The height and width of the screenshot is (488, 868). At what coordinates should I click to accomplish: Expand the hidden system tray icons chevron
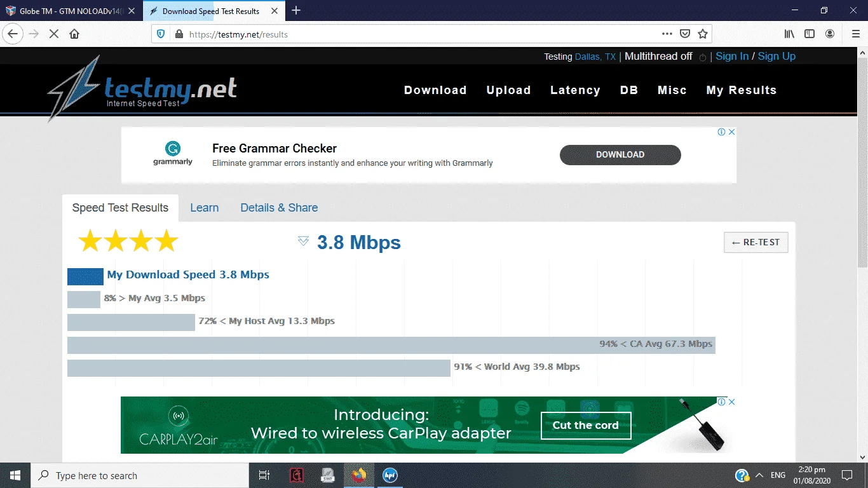(x=759, y=475)
